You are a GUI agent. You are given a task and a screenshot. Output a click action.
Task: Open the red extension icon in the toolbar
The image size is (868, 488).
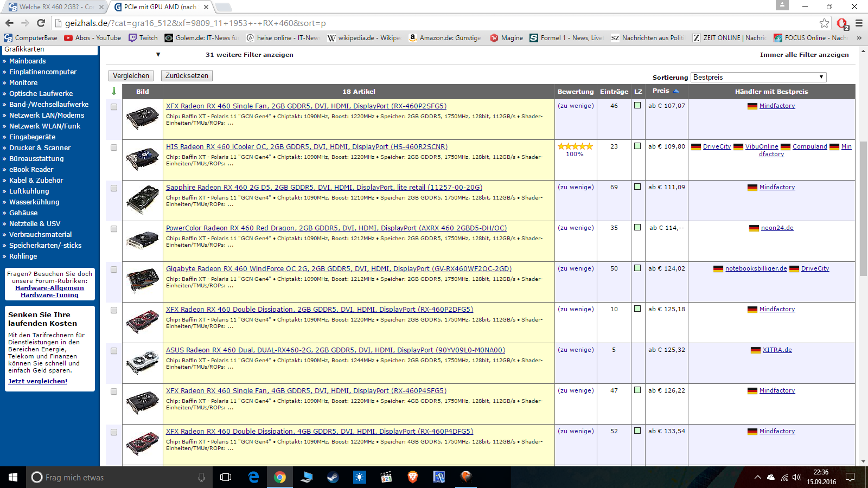coord(842,23)
